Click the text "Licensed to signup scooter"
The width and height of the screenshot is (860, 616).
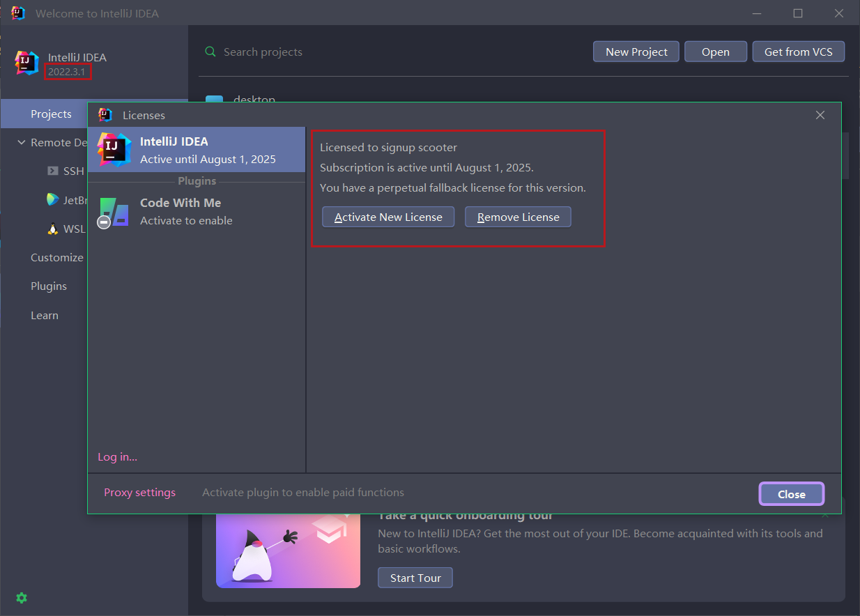(388, 148)
